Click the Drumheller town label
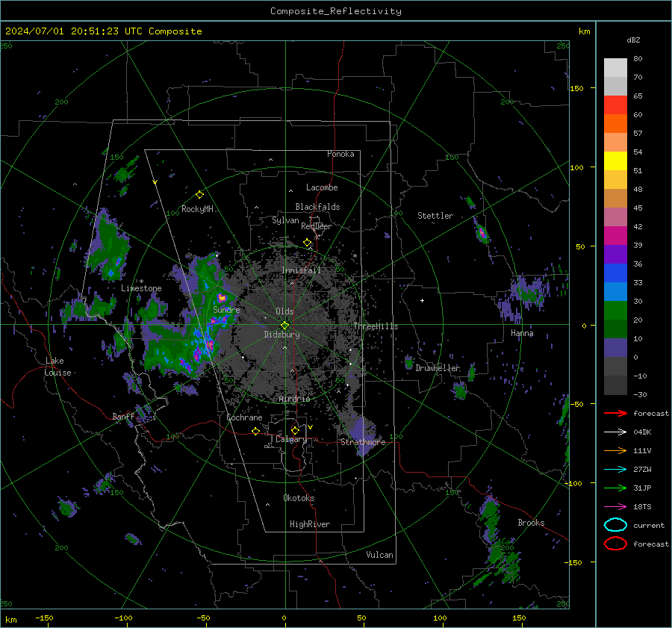The height and width of the screenshot is (628, 672). tap(438, 368)
